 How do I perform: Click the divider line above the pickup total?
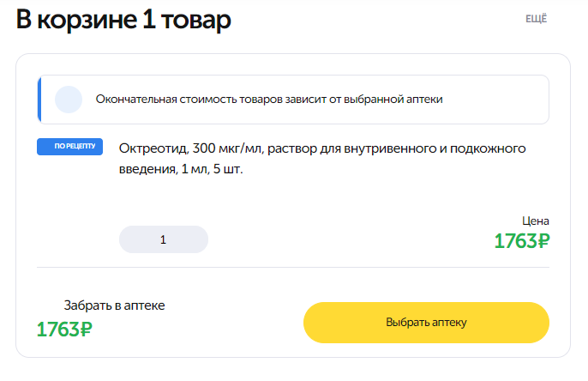pos(293,267)
